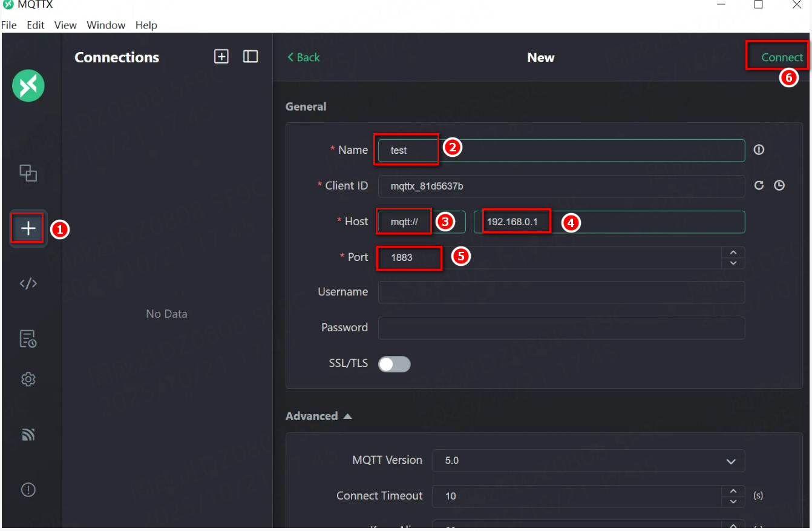The width and height of the screenshot is (812, 531).
Task: Open the Script code icon in sidebar
Action: (28, 283)
